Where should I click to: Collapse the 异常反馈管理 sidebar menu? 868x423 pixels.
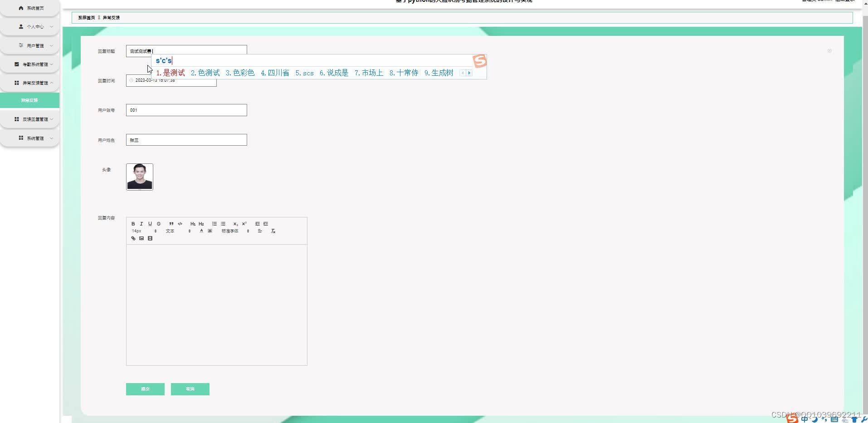point(30,83)
